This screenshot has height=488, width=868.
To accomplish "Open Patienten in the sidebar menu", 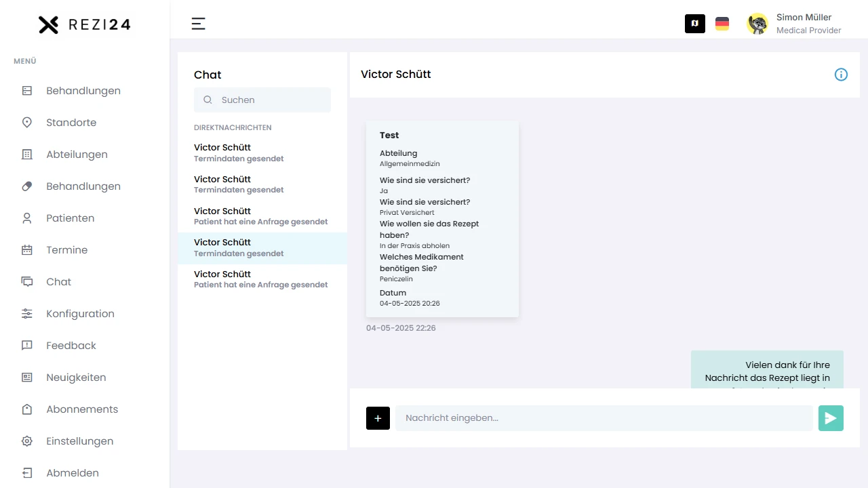I will pyautogui.click(x=70, y=218).
